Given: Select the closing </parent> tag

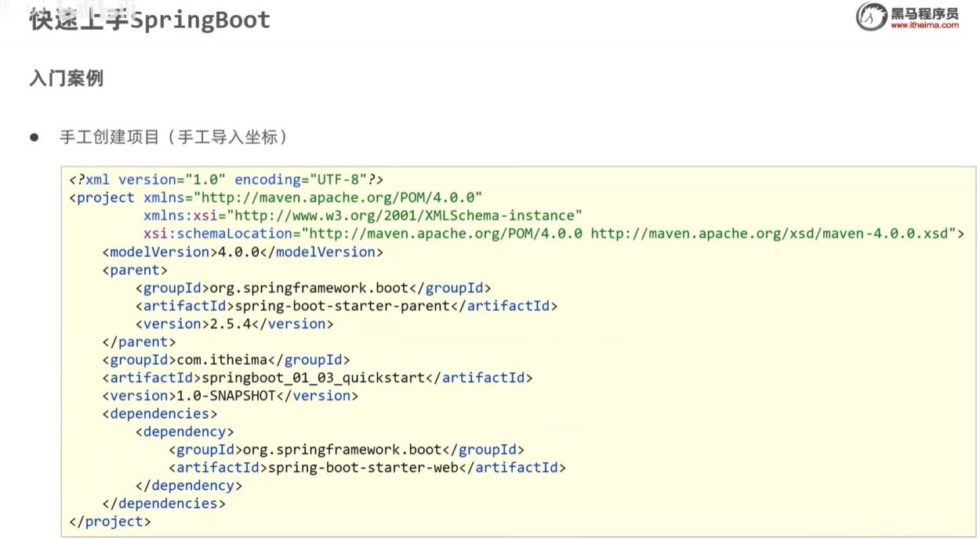Looking at the screenshot, I should [139, 342].
